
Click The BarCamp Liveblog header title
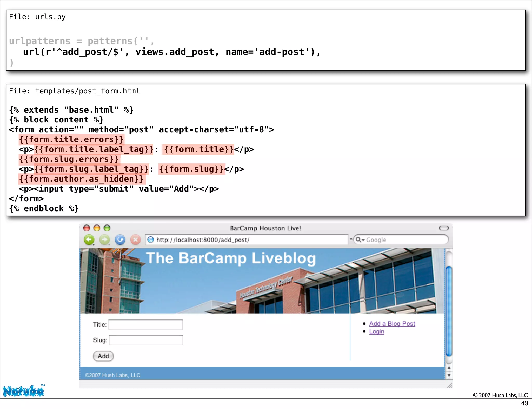point(231,258)
